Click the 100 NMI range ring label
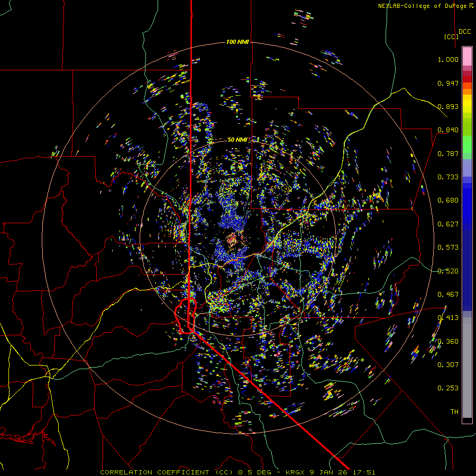Image resolution: width=476 pixels, height=476 pixels. pos(237,42)
